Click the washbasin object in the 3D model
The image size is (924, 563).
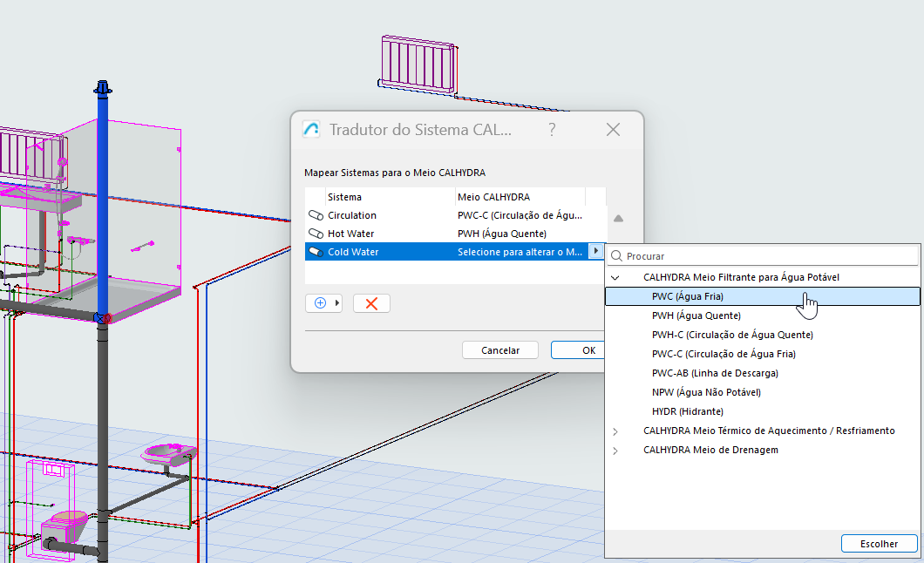(x=168, y=454)
